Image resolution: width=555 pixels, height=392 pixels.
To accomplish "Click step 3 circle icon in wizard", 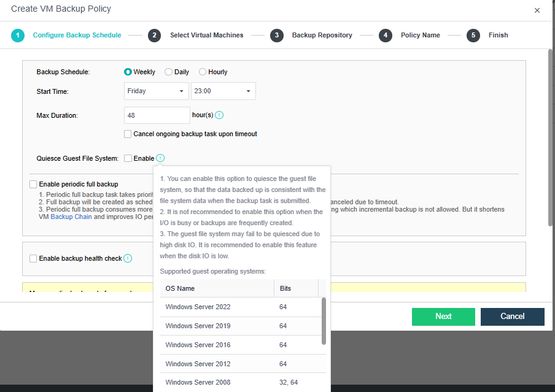I will [x=277, y=36].
